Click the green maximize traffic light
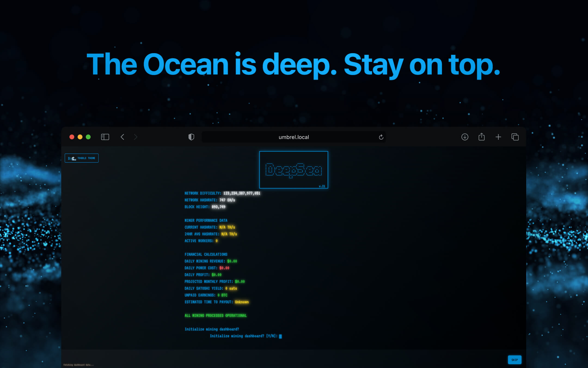This screenshot has width=588, height=368. click(x=88, y=137)
